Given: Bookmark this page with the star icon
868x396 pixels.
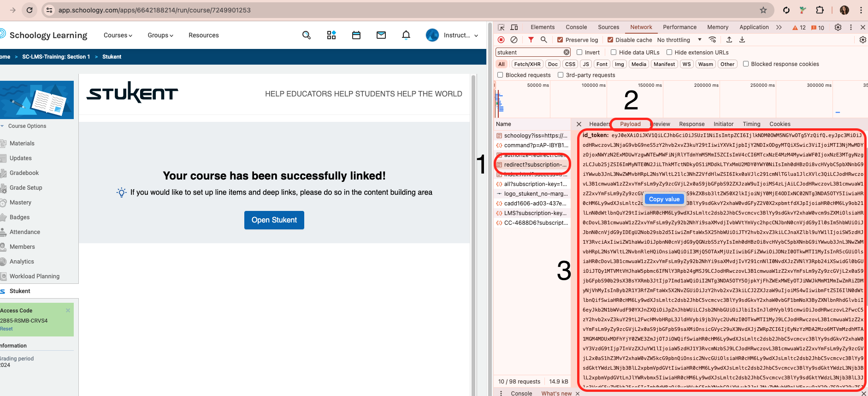Looking at the screenshot, I should [763, 10].
